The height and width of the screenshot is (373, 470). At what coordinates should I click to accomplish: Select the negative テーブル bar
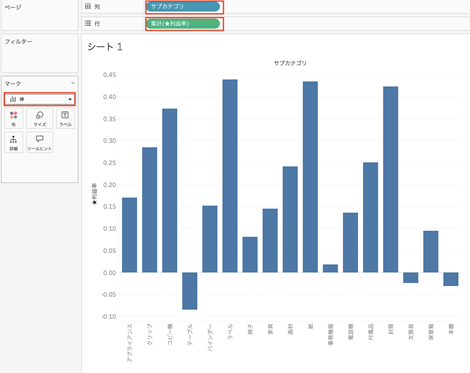point(190,291)
